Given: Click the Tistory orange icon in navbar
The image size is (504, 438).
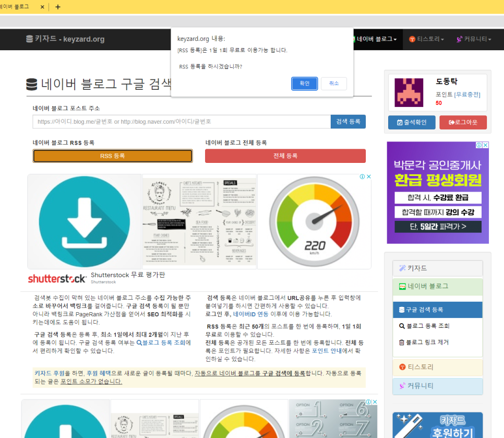Looking at the screenshot, I should [412, 39].
